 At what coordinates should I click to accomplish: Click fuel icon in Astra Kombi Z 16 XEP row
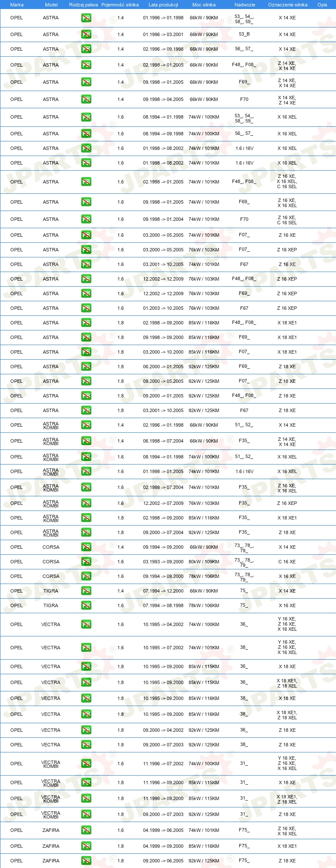tap(86, 503)
